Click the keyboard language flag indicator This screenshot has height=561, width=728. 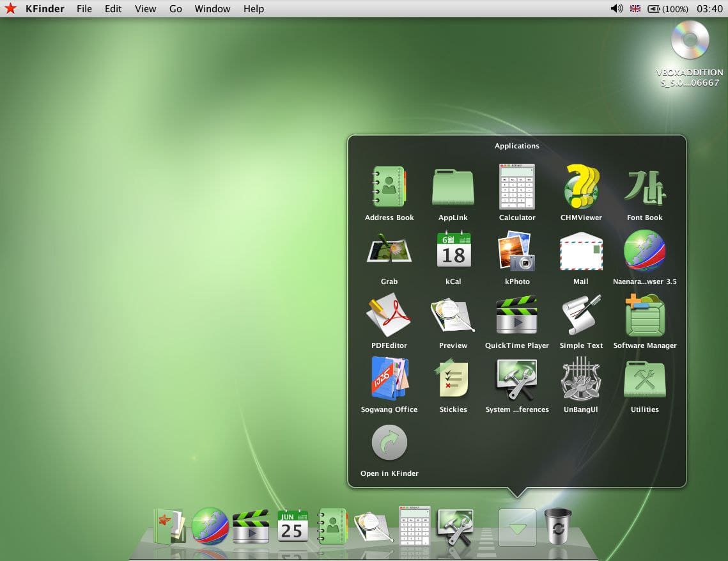coord(635,8)
